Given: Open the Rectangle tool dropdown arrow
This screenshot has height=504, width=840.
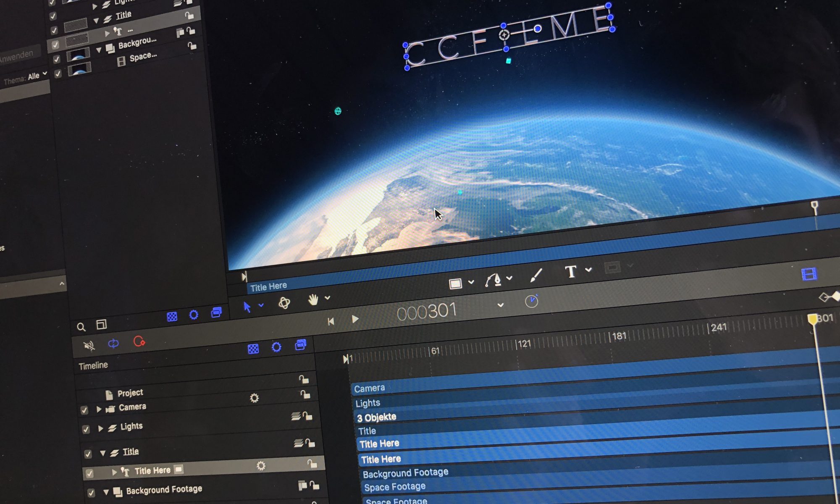Looking at the screenshot, I should pyautogui.click(x=471, y=282).
